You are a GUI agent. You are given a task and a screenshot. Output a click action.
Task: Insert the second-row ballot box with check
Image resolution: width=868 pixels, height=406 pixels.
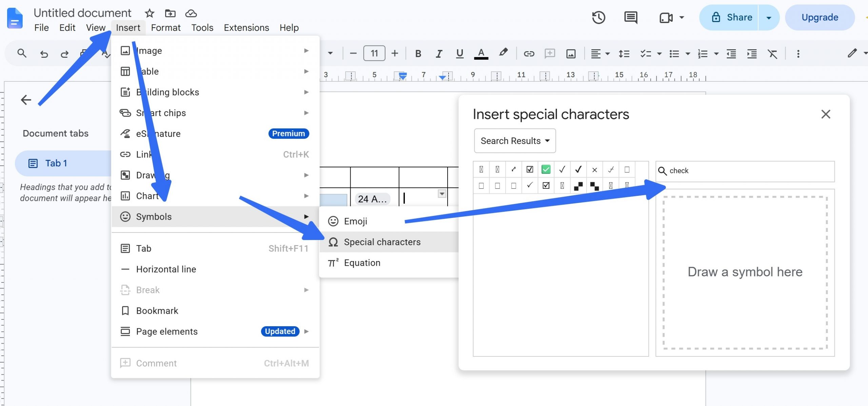coord(546,186)
